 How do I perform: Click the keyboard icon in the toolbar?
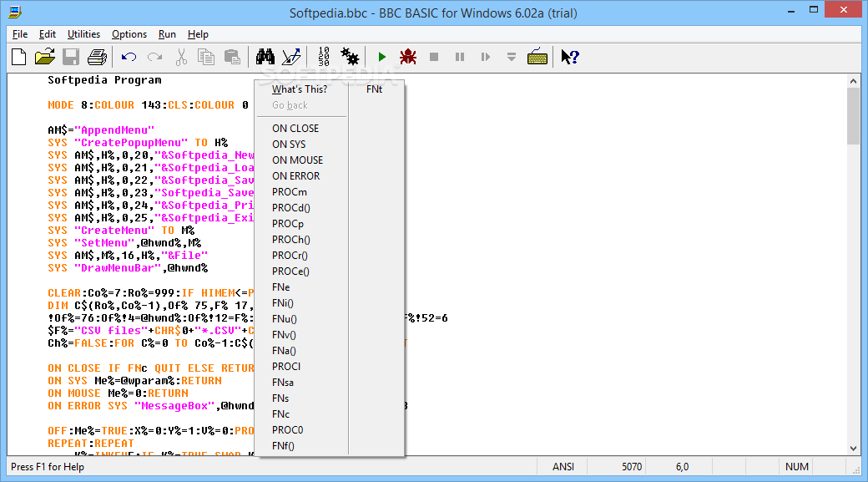click(537, 57)
